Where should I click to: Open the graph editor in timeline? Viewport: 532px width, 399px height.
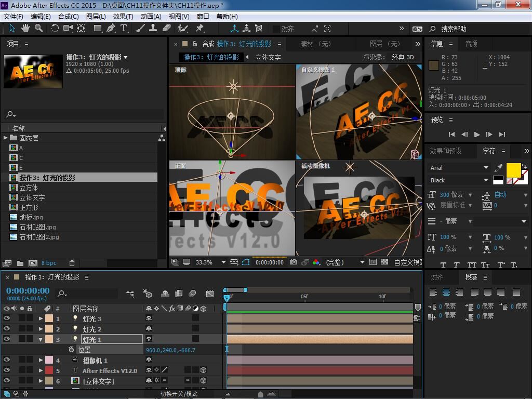(x=210, y=294)
